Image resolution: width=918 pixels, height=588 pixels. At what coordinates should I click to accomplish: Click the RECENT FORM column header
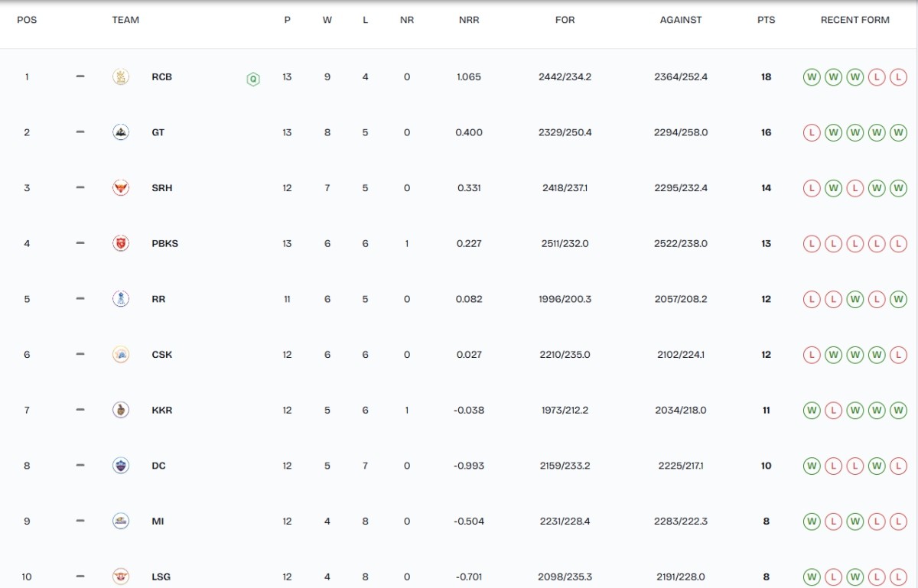[855, 20]
